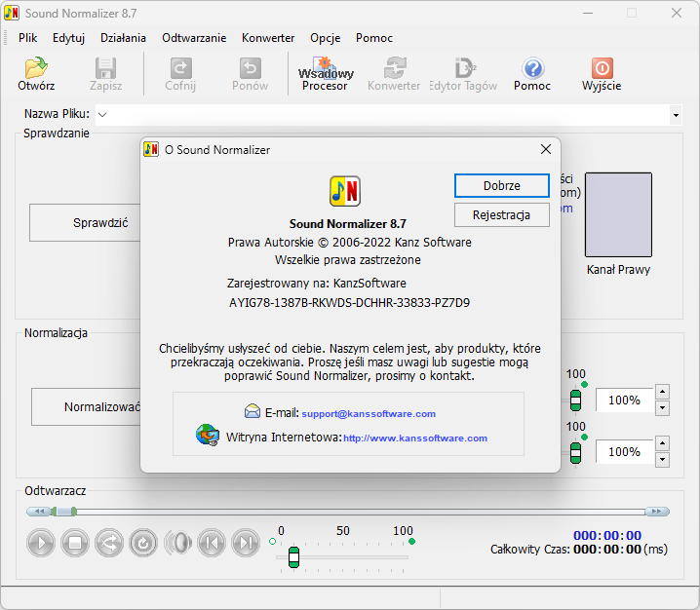
Task: Click the player volume slider handle
Action: click(x=293, y=557)
